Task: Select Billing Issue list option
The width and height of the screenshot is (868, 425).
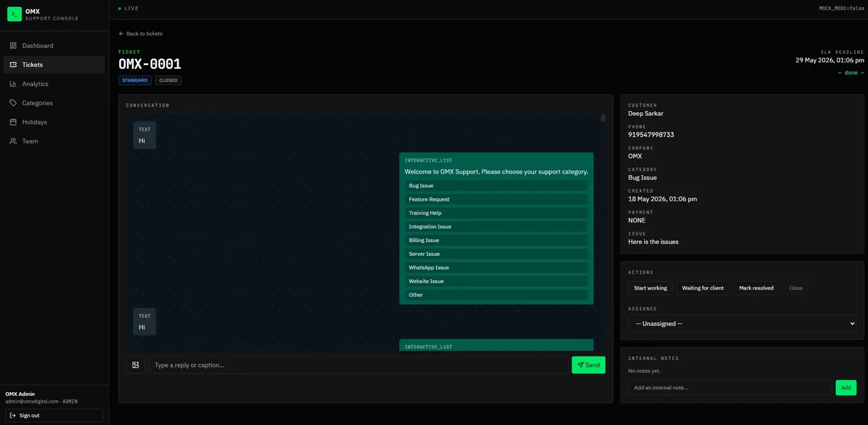Action: (496, 240)
